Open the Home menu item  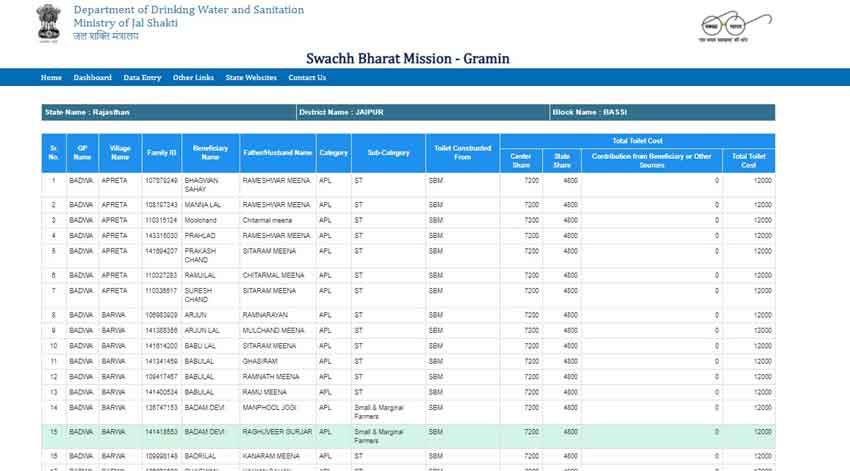click(51, 78)
